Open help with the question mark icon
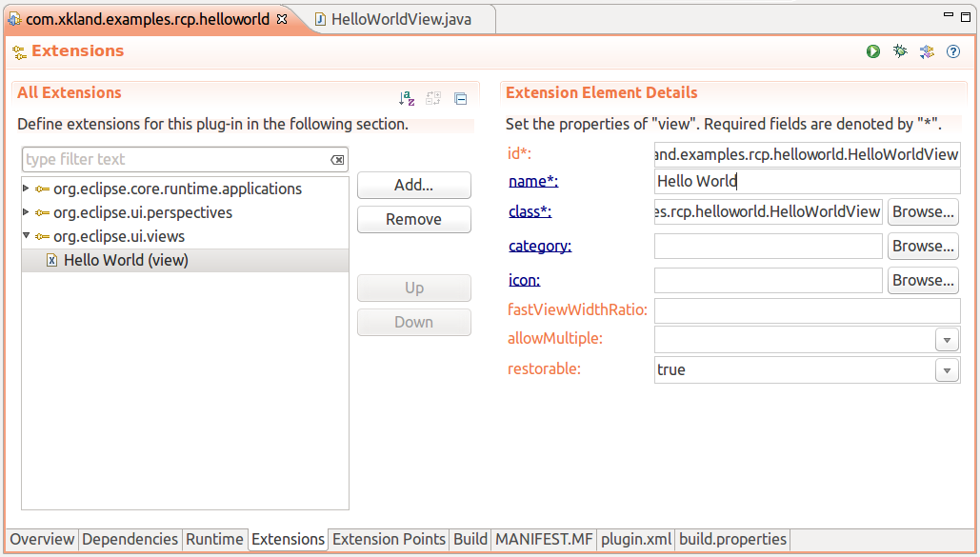 click(952, 51)
